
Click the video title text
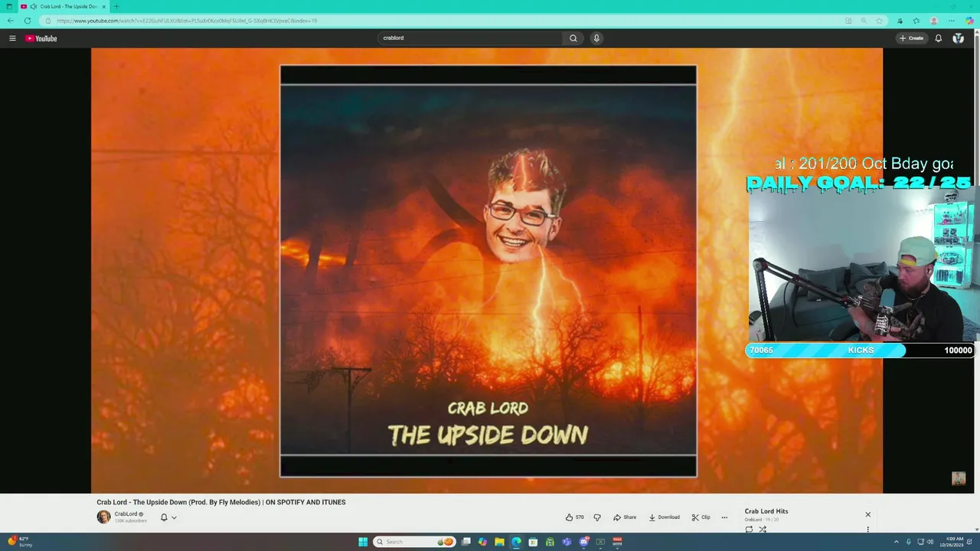click(221, 502)
